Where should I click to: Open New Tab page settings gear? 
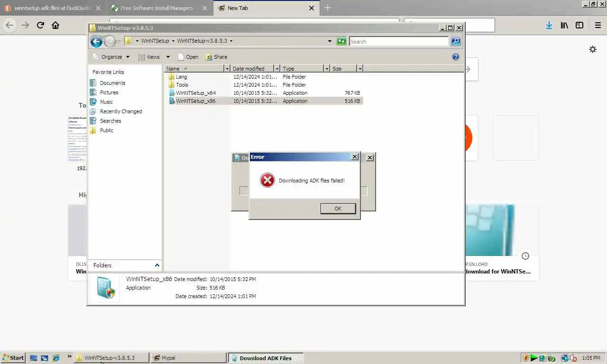click(x=593, y=49)
